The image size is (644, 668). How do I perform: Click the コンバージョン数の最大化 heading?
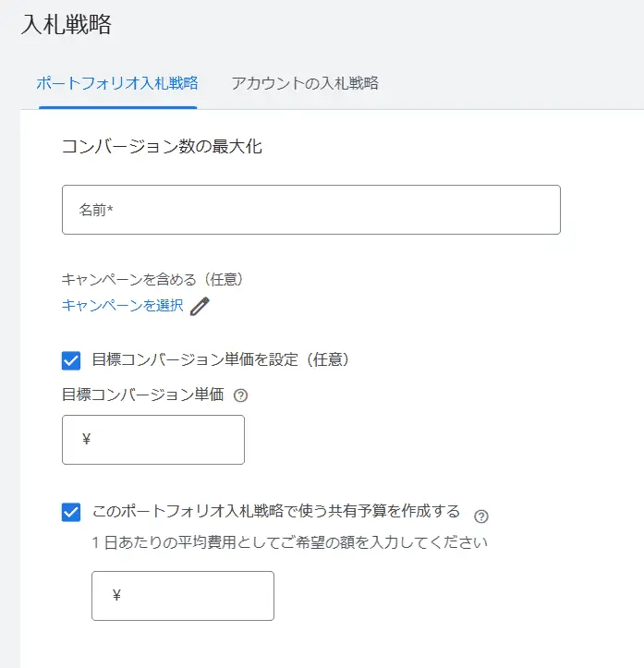coord(162,147)
